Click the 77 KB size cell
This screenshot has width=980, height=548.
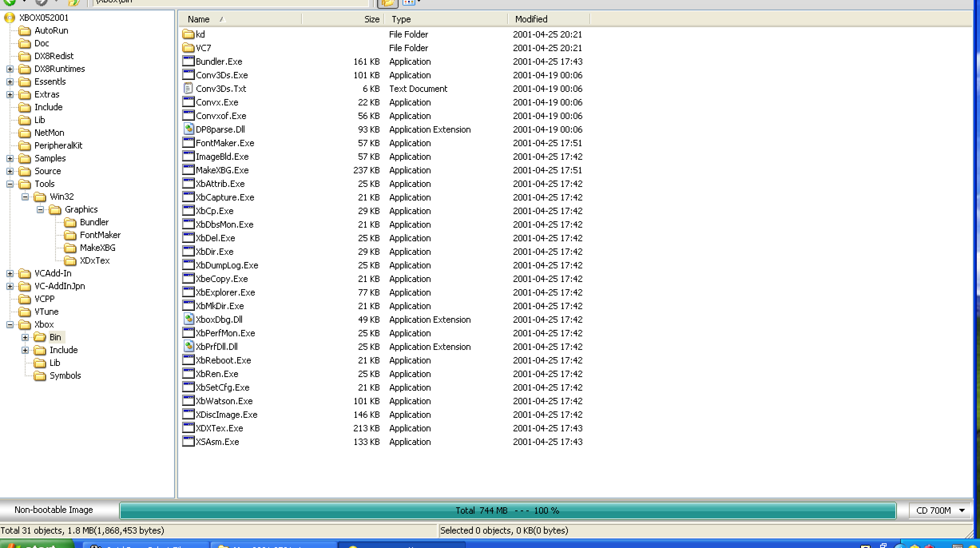[x=369, y=292]
